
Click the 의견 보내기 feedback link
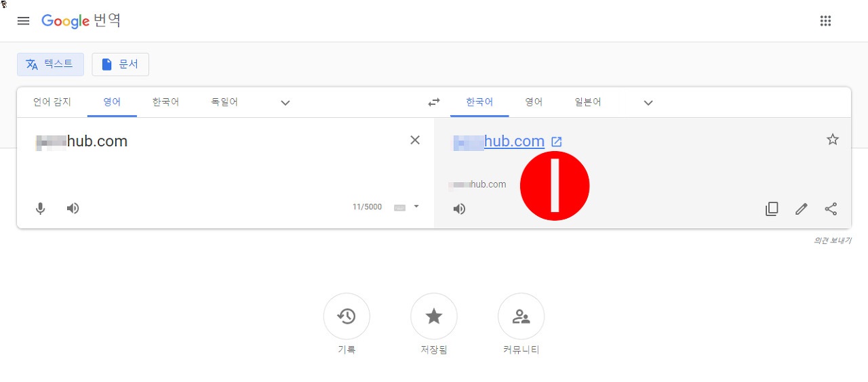tap(832, 240)
